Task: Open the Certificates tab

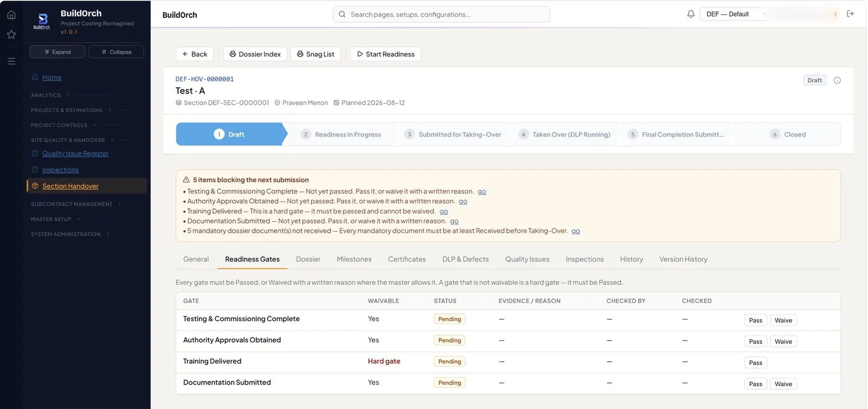Action: pyautogui.click(x=407, y=259)
